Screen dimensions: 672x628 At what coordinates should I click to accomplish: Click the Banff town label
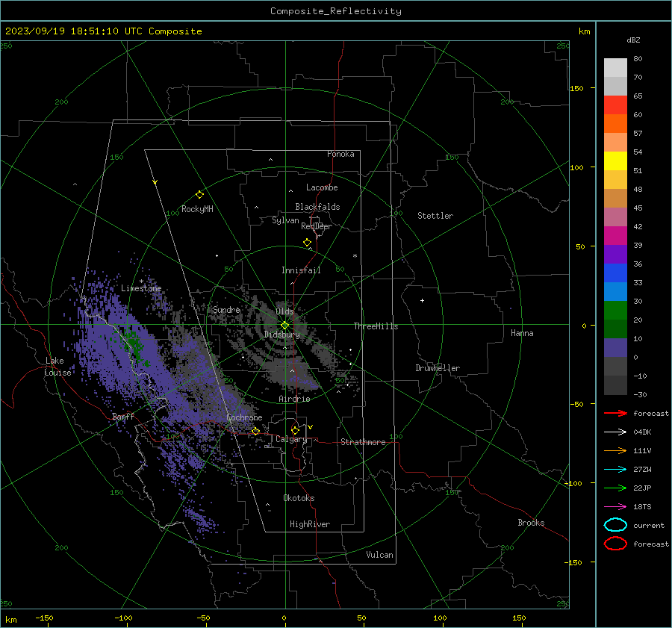click(123, 417)
